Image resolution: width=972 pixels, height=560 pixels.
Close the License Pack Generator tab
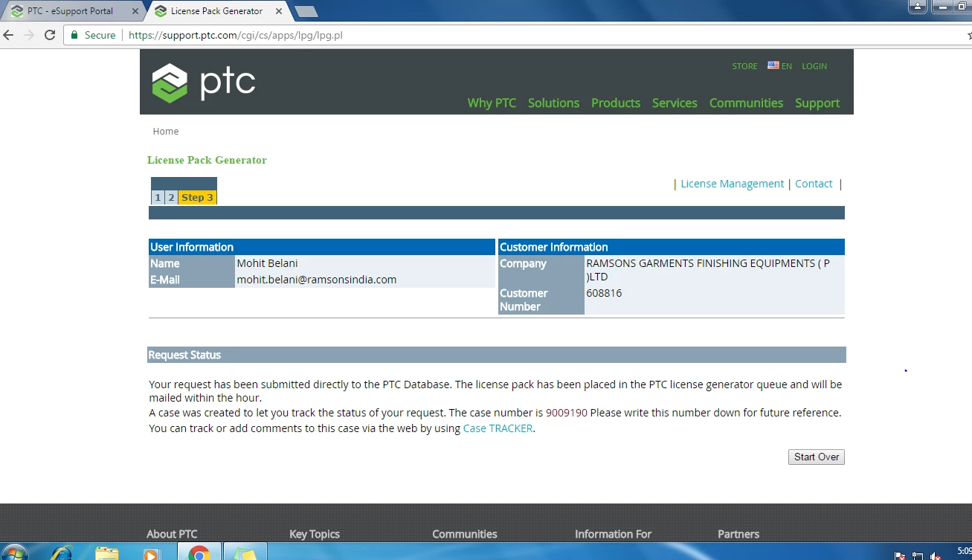278,11
